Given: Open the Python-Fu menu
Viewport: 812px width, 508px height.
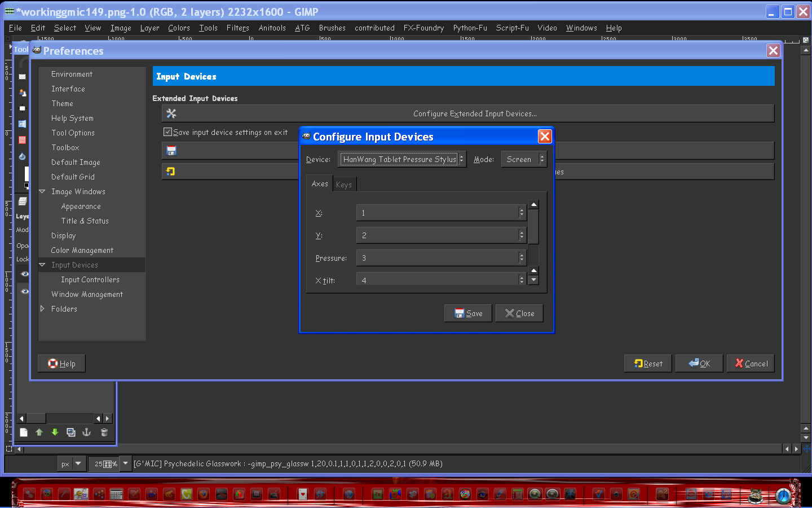Looking at the screenshot, I should 470,28.
